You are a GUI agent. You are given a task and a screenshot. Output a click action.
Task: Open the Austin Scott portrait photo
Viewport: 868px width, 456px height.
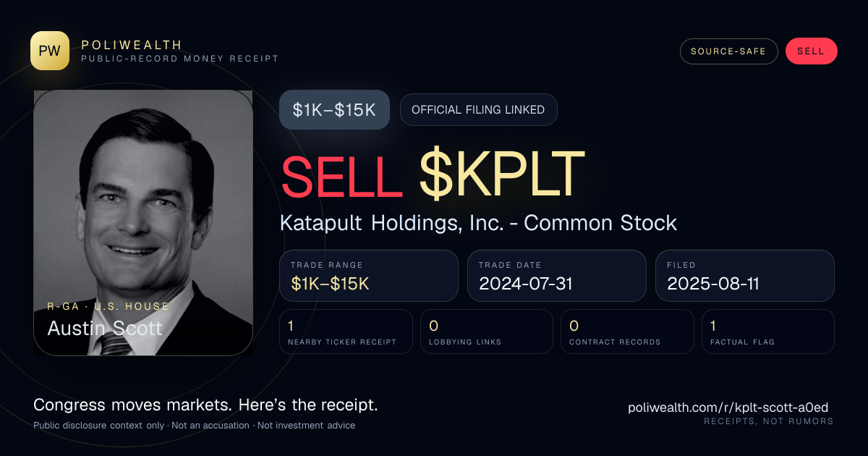pos(143,223)
